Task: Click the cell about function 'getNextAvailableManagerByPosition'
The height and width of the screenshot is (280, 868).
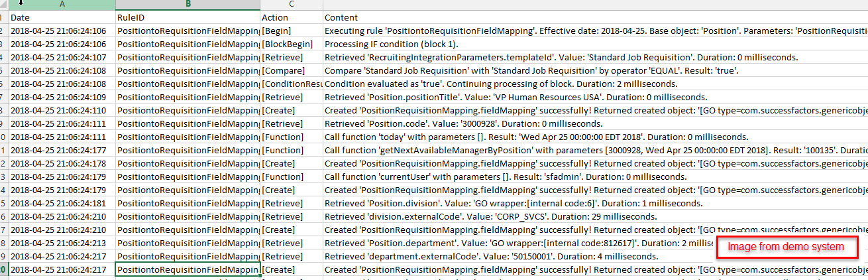Action: click(x=595, y=151)
